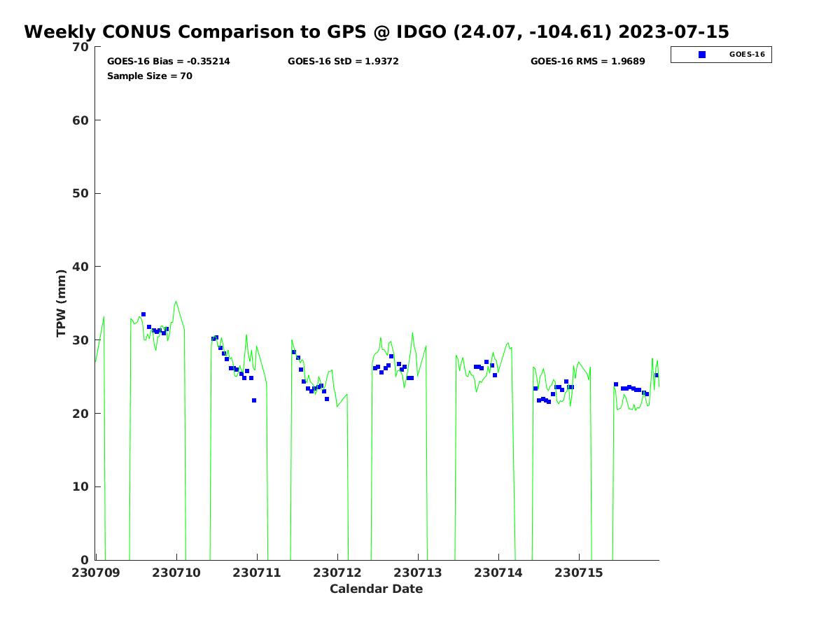The height and width of the screenshot is (630, 840).
Task: Click the TPW (mm) y-axis label
Action: tap(62, 303)
